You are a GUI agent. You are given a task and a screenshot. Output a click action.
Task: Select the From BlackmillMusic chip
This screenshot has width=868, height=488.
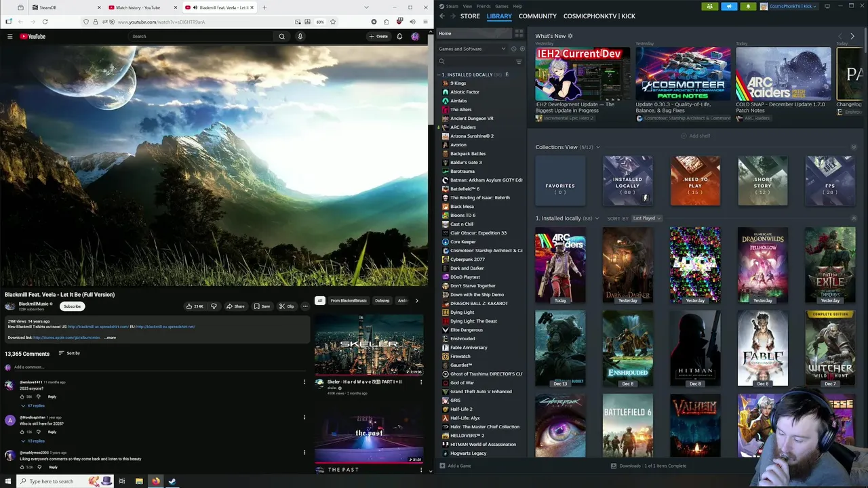349,300
